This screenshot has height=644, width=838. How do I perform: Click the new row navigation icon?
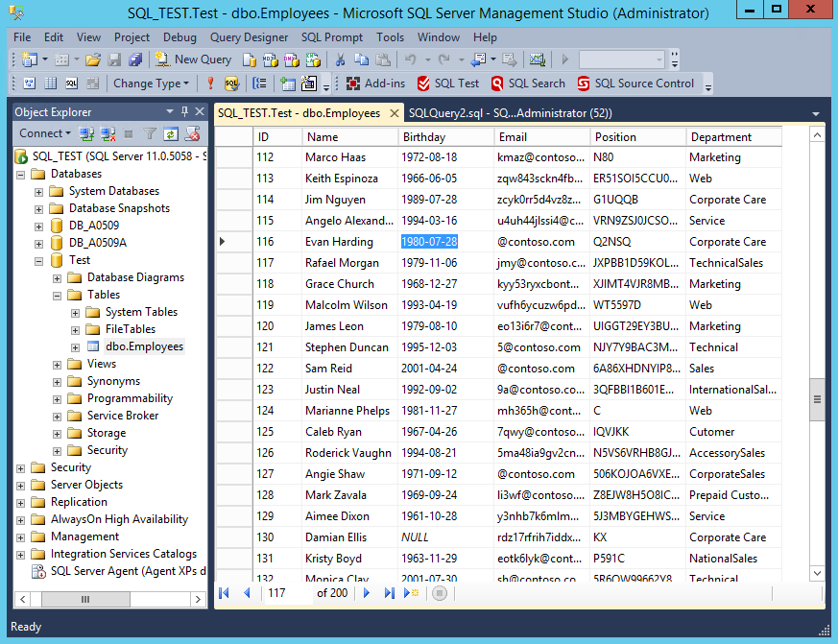411,593
